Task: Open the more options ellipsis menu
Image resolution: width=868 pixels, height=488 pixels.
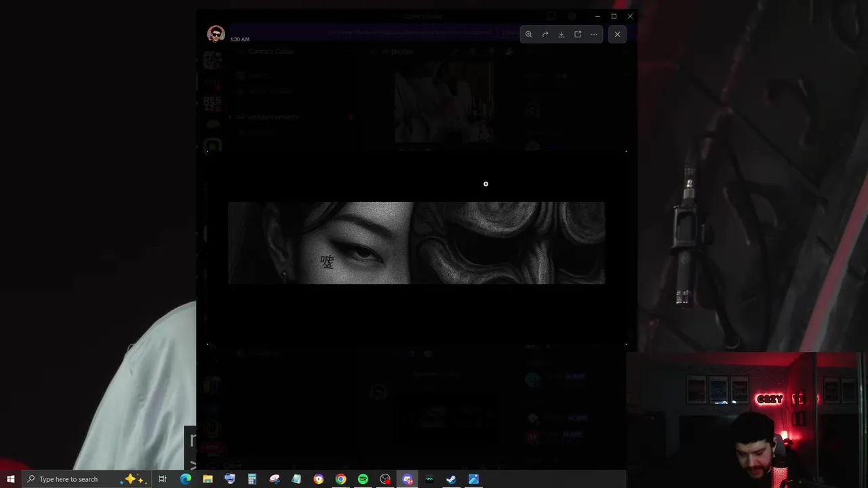Action: coord(594,34)
